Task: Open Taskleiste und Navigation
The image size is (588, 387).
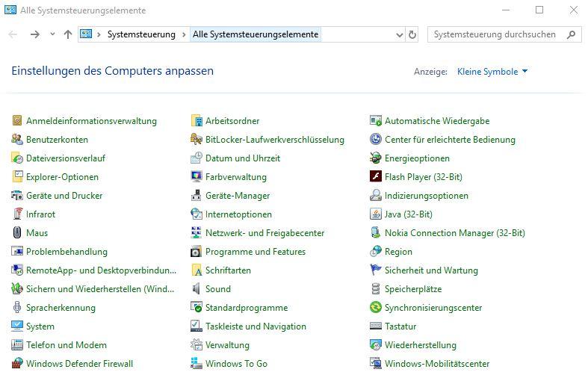Action: [x=256, y=326]
